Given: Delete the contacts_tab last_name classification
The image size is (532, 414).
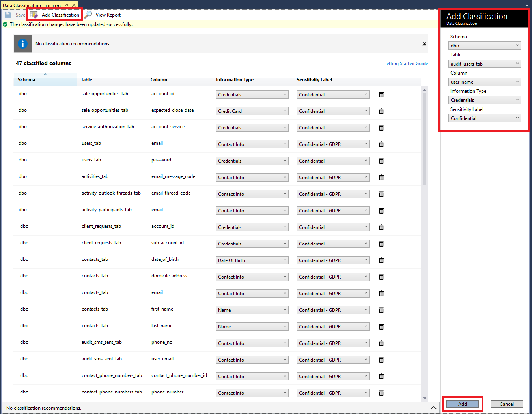Looking at the screenshot, I should [x=381, y=327].
